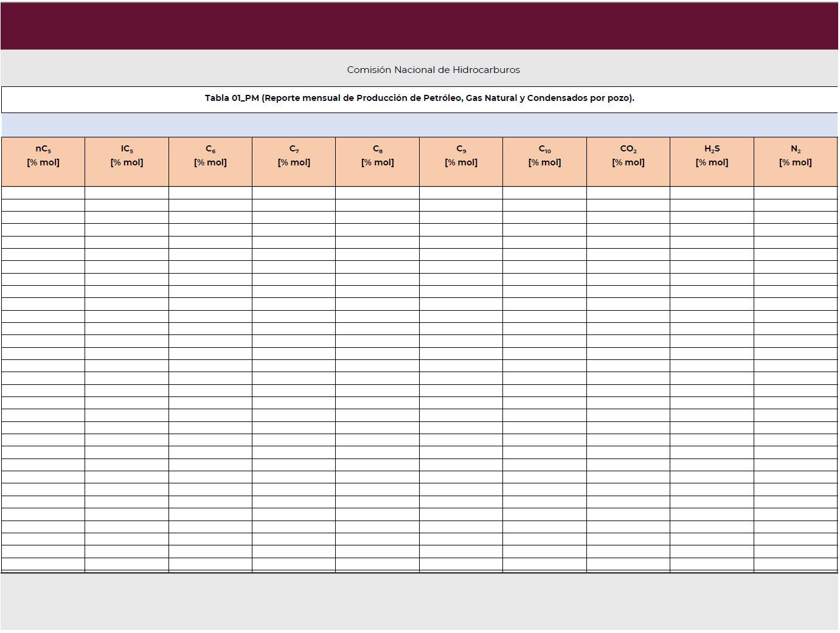Click first empty cell under H2S header
The height and width of the screenshot is (633, 840).
tap(712, 193)
